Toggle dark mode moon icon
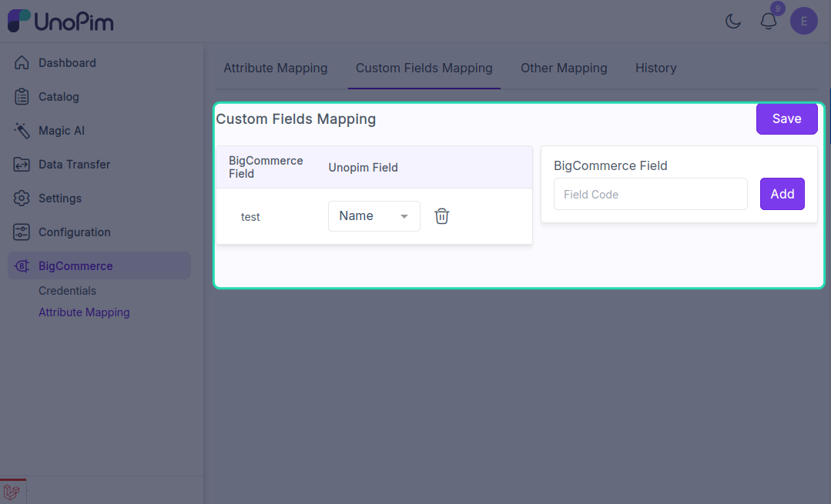Viewport: 831px width, 504px height. click(733, 22)
